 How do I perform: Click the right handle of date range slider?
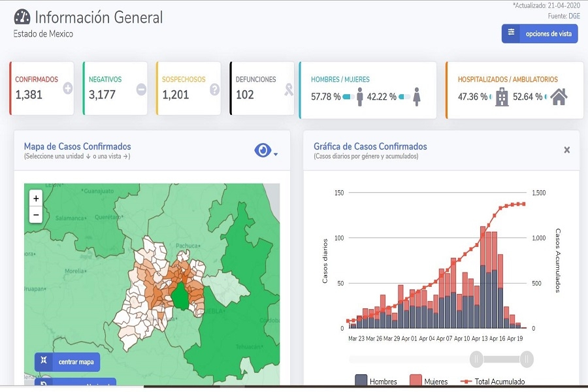[x=527, y=359]
